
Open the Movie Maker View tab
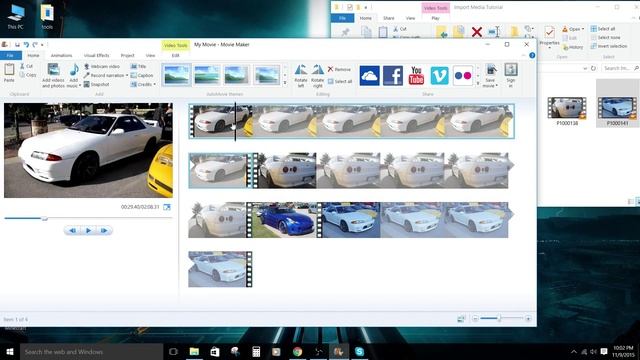(x=150, y=55)
